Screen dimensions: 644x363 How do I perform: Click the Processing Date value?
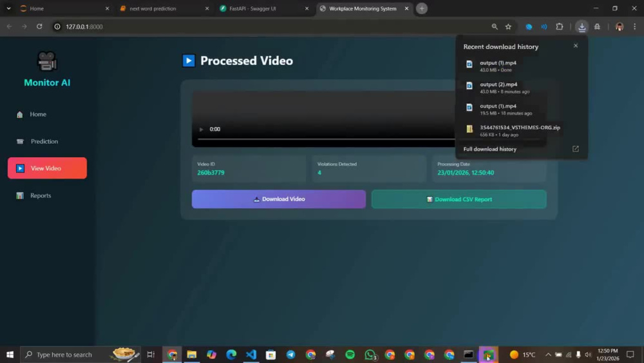(466, 173)
